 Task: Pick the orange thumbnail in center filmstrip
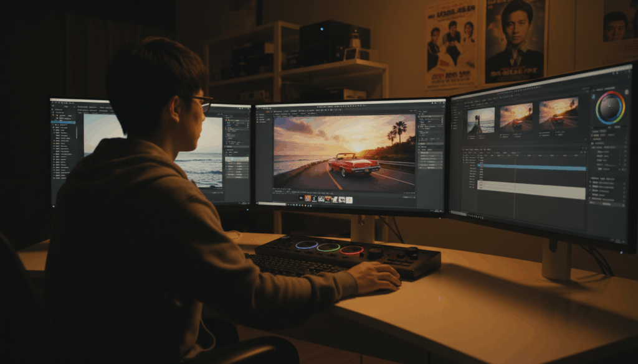tap(307, 198)
